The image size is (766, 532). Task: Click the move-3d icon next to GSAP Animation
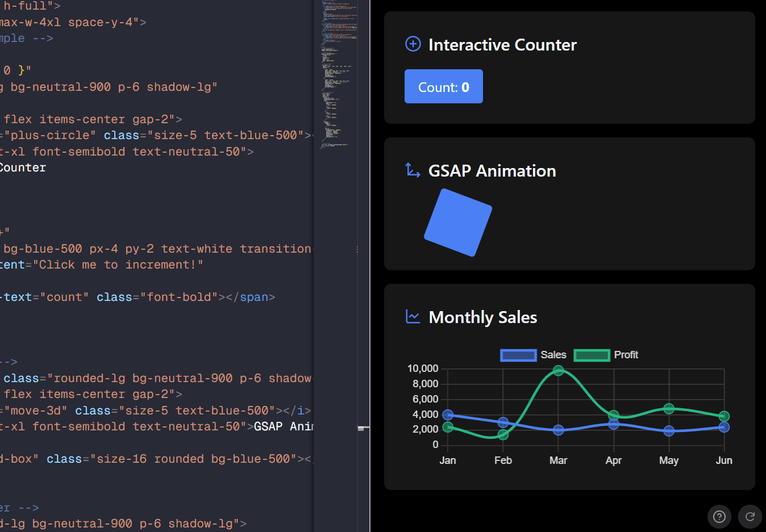pyautogui.click(x=413, y=170)
